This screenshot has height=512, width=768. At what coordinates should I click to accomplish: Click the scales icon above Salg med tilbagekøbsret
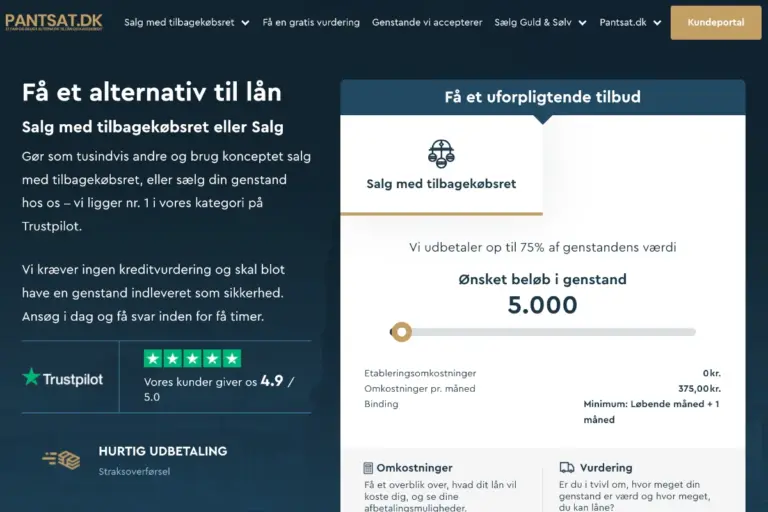441,154
